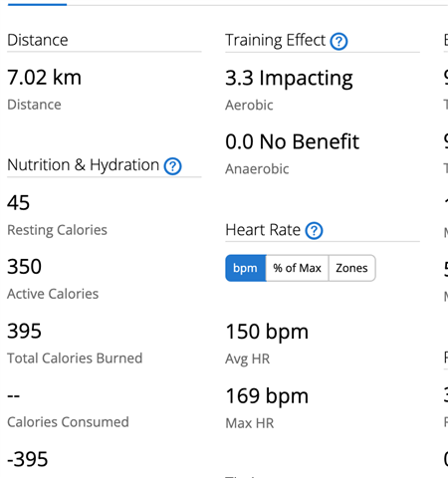
Task: Open Training Effect help icon
Action: (x=338, y=42)
